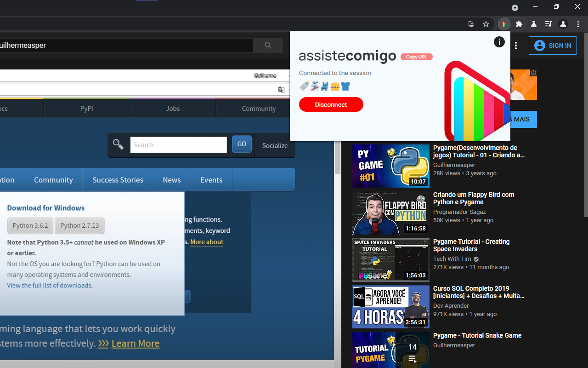This screenshot has width=588, height=368.
Task: Open the tab search dropdown arrow
Action: 515,7
